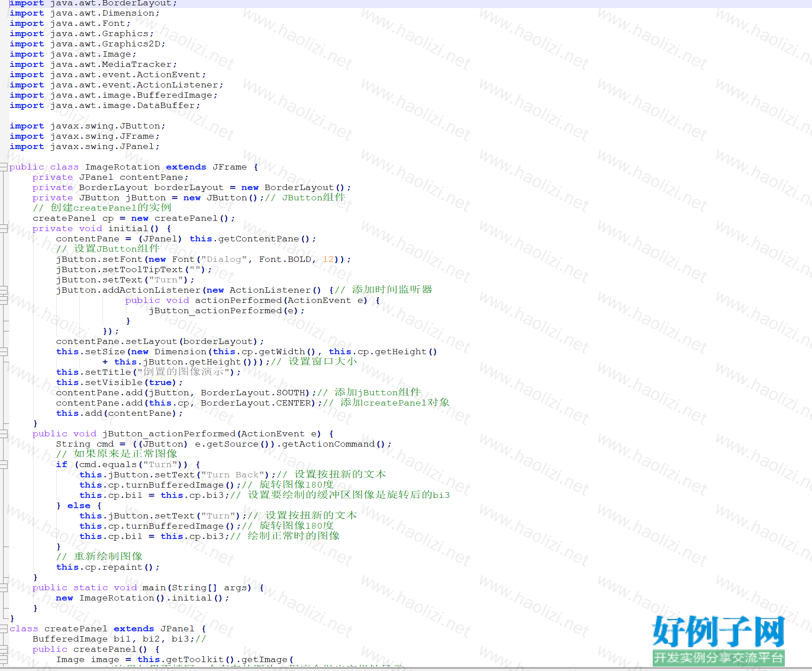Click the green 开发实例分享交流平台 banner
Viewport: 812px width, 671px height.
point(718,658)
